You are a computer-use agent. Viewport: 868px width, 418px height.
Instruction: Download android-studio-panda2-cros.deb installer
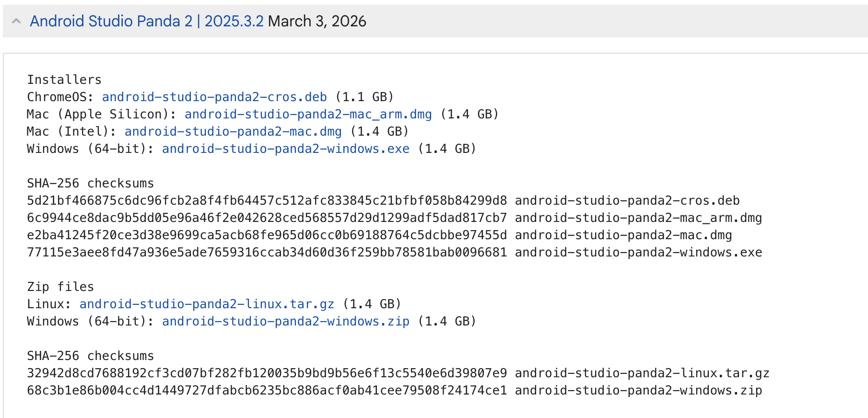pos(214,97)
